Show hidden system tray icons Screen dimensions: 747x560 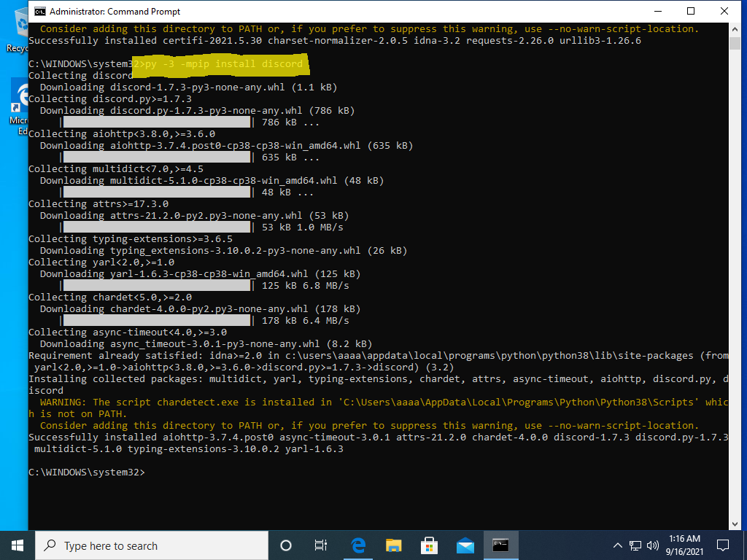(617, 545)
